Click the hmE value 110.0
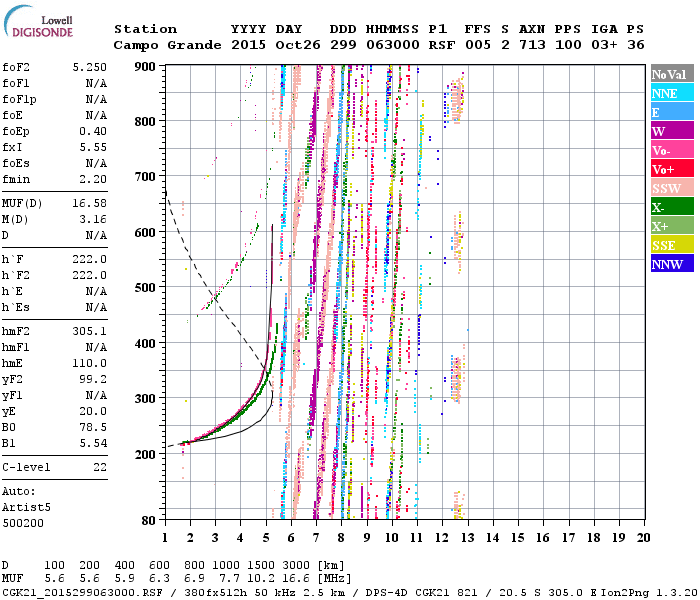Viewport: 700px width, 600px height. [90, 363]
